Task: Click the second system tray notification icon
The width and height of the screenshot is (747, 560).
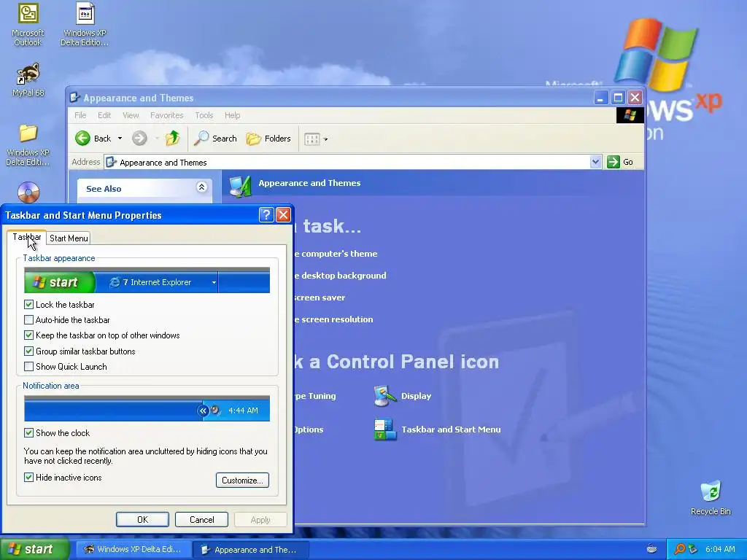Action: 693,549
